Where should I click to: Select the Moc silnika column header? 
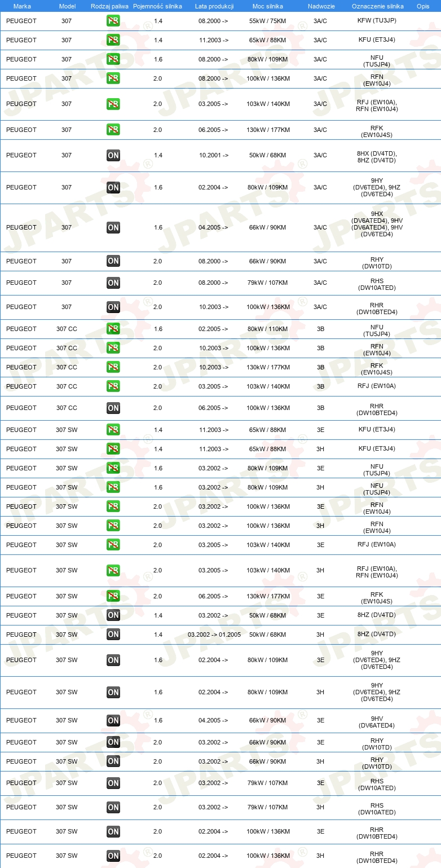coord(268,6)
